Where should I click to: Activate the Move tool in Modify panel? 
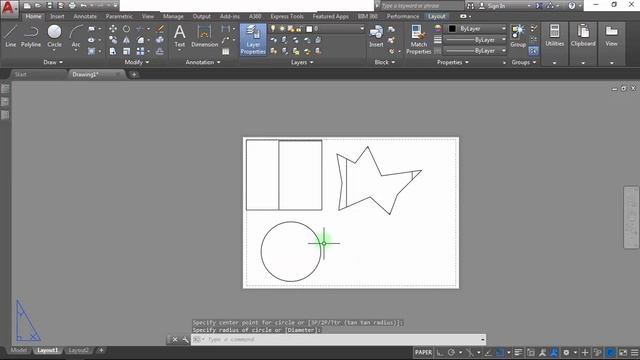113,29
